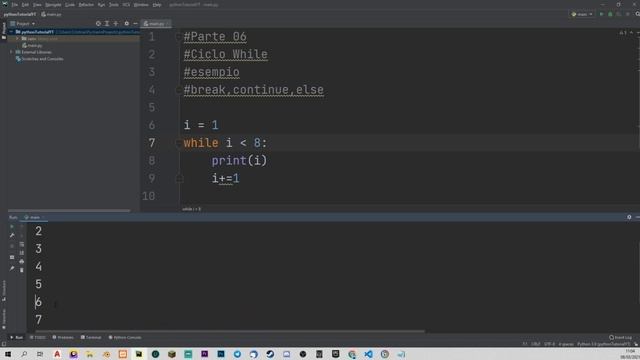
Task: Open the TODO tool window
Action: [x=38, y=338]
